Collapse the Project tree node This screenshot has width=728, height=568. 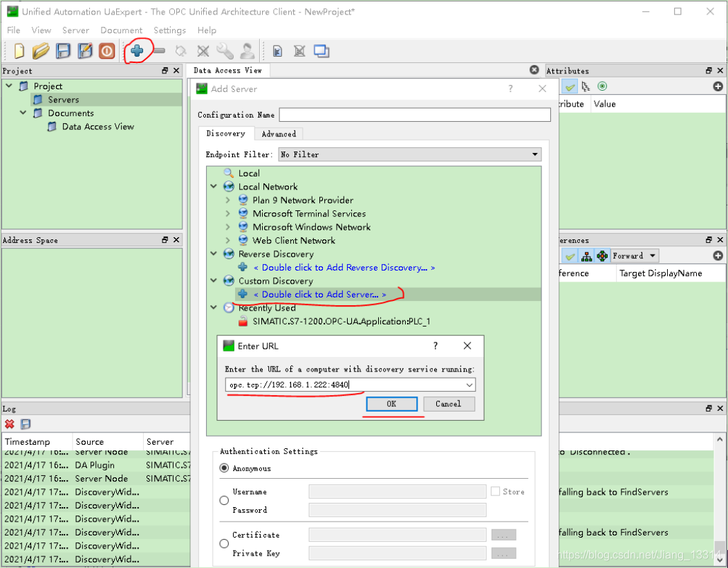pos(9,86)
